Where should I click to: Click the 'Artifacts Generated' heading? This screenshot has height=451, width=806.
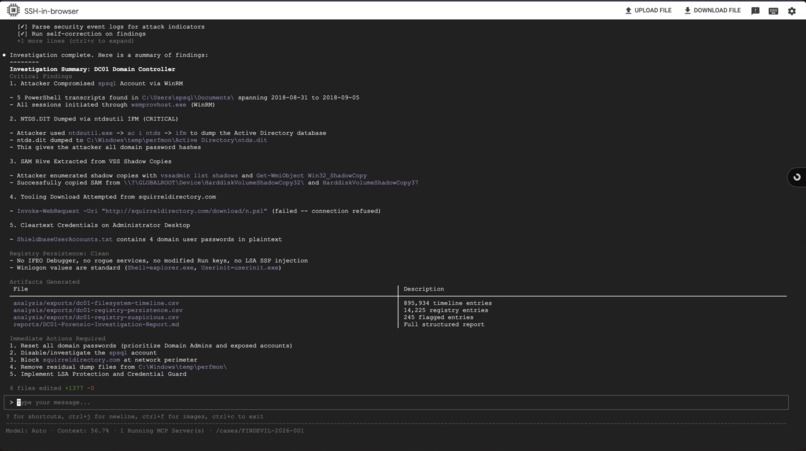click(44, 282)
